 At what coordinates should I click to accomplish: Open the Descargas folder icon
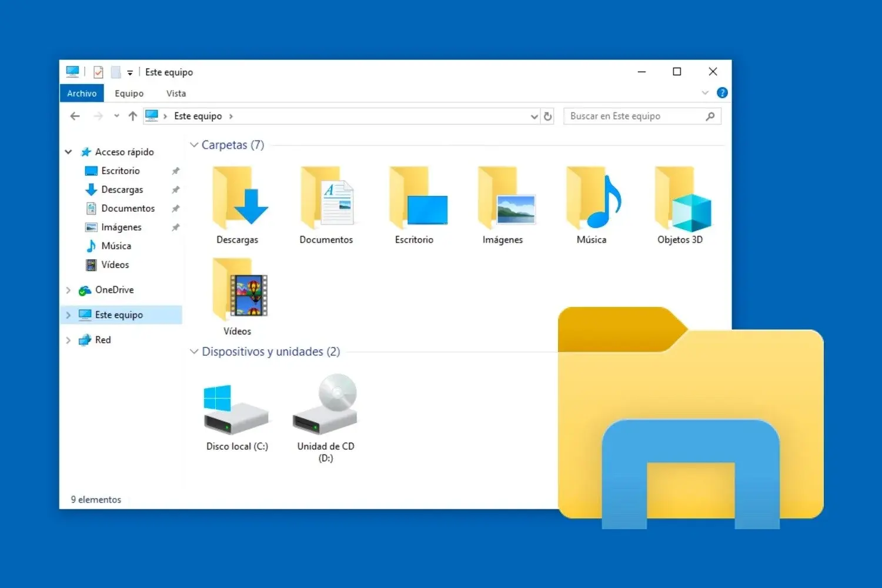click(238, 200)
